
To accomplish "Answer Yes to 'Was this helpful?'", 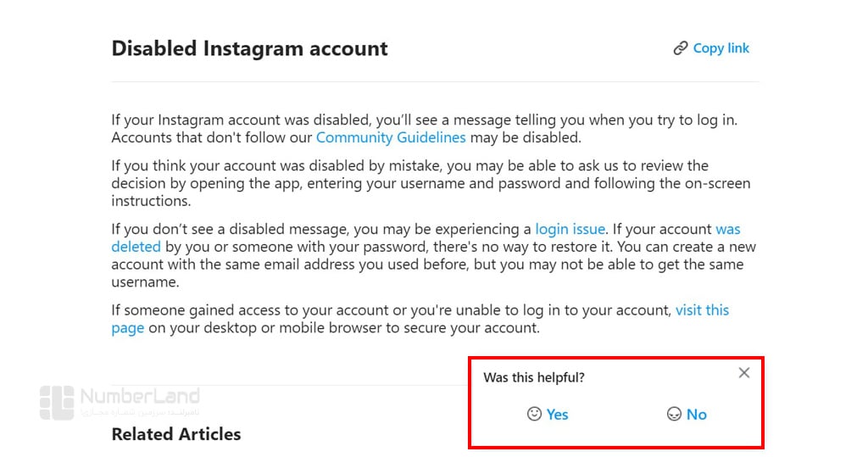I will point(557,415).
